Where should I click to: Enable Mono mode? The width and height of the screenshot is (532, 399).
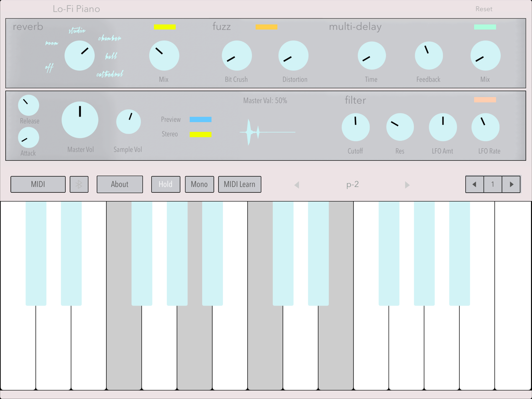(199, 184)
